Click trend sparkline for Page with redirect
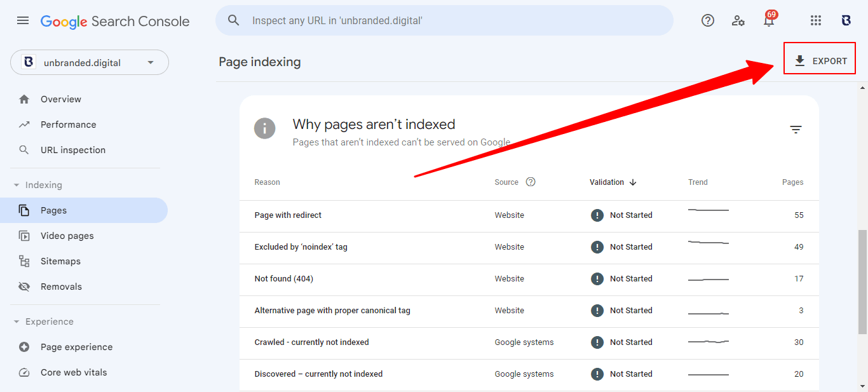Viewport: 868px width, 392px height. [x=709, y=210]
